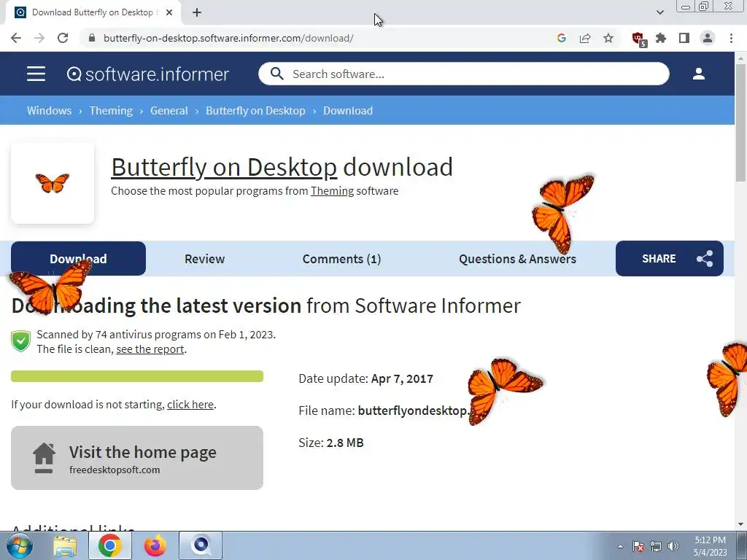Open Chrome profile avatar
The image size is (747, 560).
click(x=708, y=38)
